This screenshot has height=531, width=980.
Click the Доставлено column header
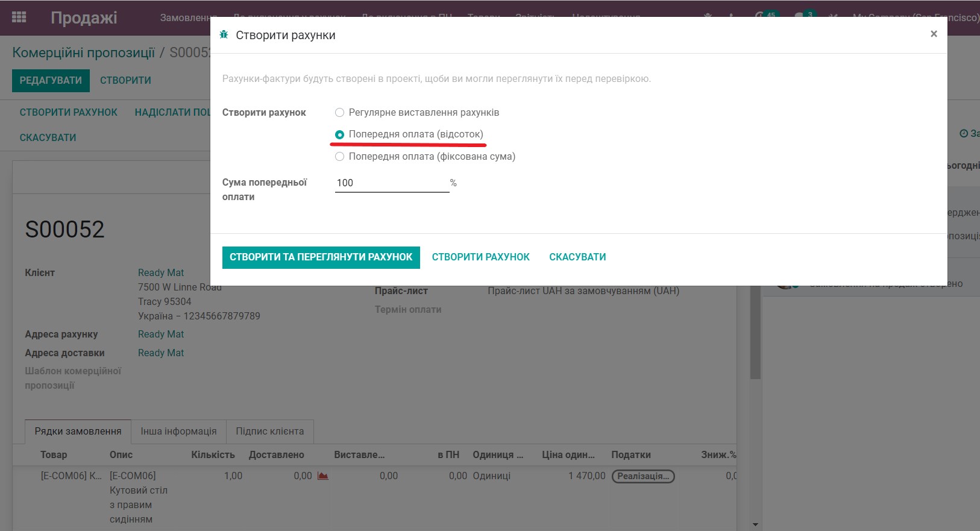(277, 454)
